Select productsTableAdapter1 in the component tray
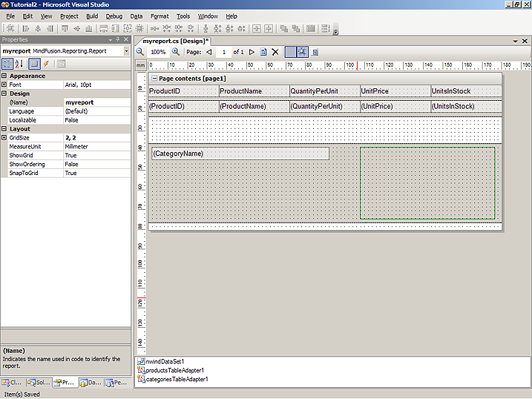The height and width of the screenshot is (399, 532). (x=175, y=370)
